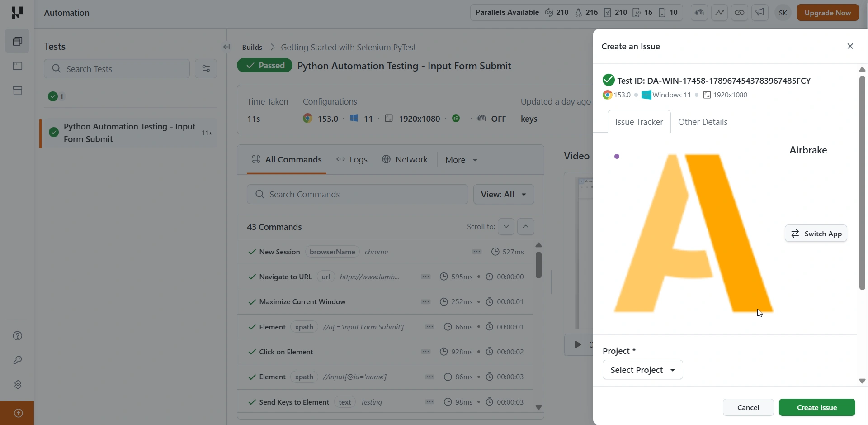
Task: Jump to next command with down chevron
Action: (x=506, y=226)
